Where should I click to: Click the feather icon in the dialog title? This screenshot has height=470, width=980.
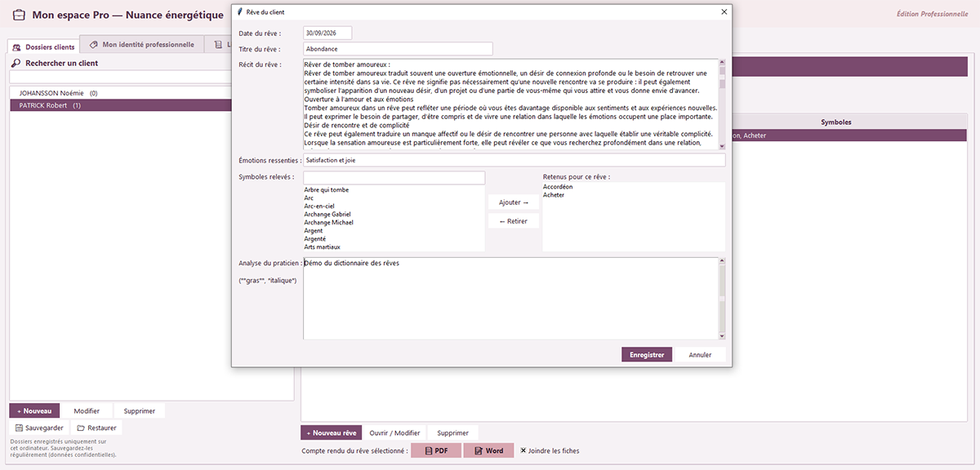point(239,11)
